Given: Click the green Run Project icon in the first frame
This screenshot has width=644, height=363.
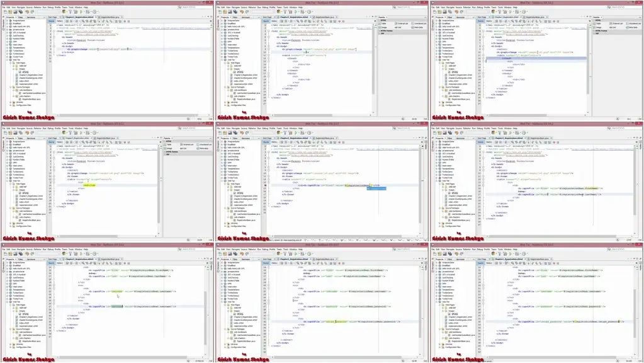Looking at the screenshot, I should [x=81, y=11].
